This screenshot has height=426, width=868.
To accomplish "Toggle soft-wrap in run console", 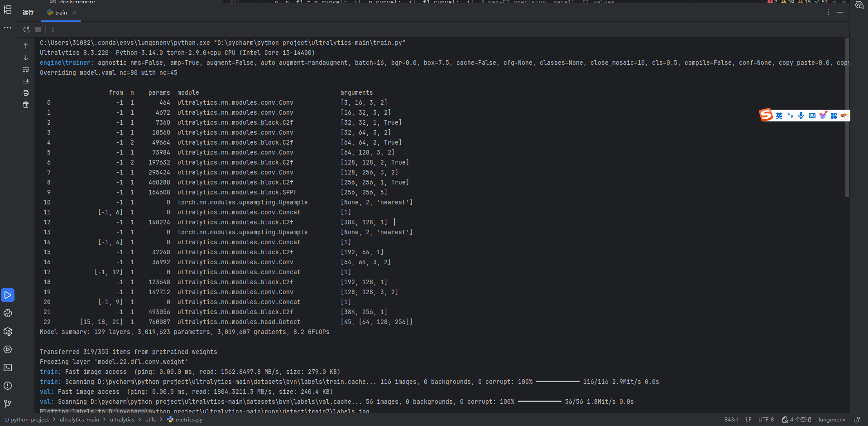I will pyautogui.click(x=26, y=69).
